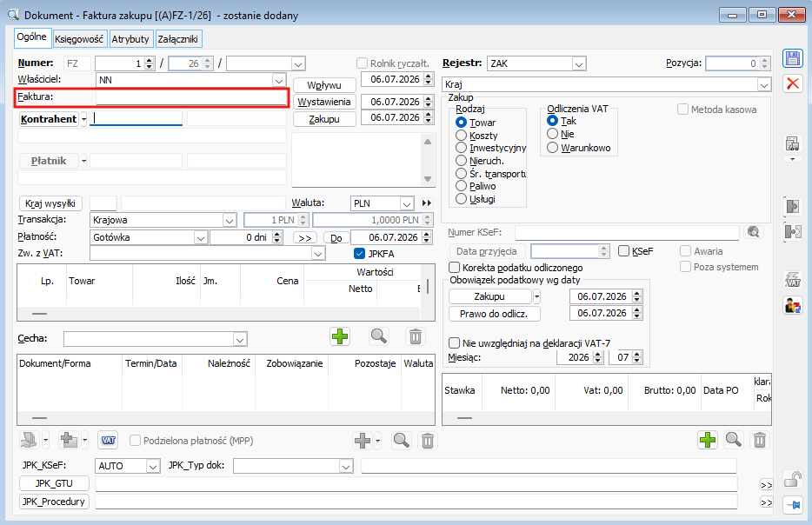Viewport: 812px width, 525px height.
Task: Open the Waluta PLN dropdown
Action: click(x=407, y=203)
